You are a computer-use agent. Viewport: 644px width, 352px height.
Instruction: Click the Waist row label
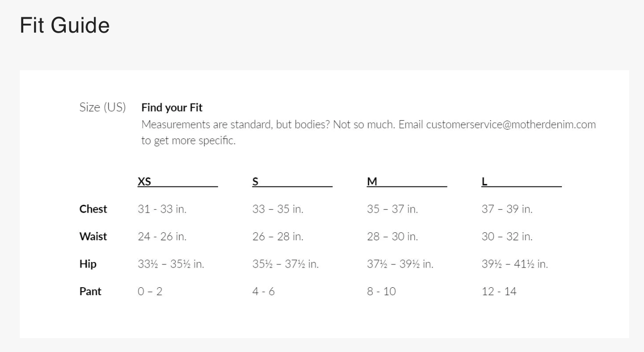93,236
